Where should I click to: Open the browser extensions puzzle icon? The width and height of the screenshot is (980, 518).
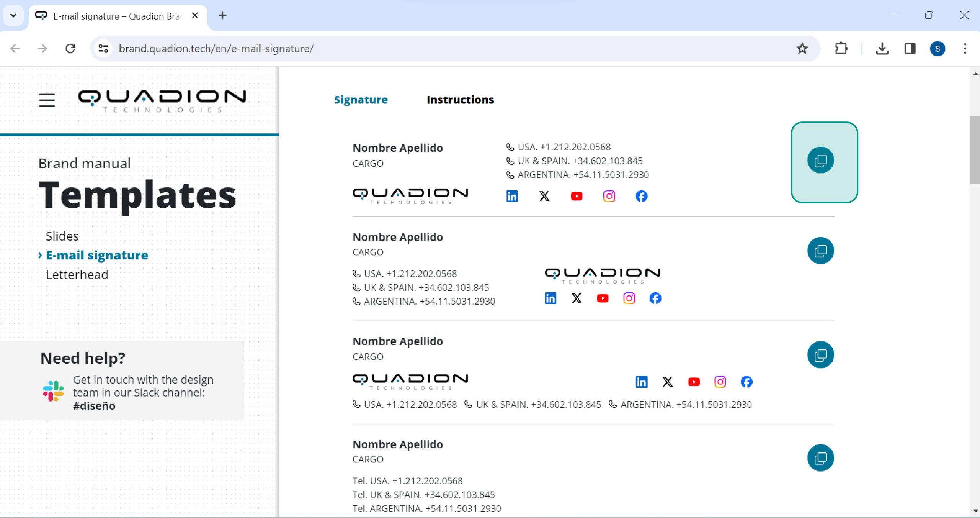(x=841, y=49)
